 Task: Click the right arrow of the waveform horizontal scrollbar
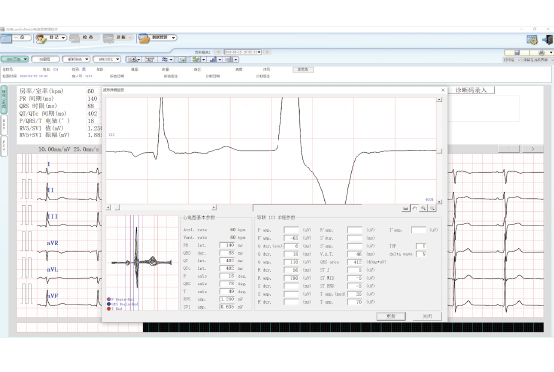click(x=214, y=207)
